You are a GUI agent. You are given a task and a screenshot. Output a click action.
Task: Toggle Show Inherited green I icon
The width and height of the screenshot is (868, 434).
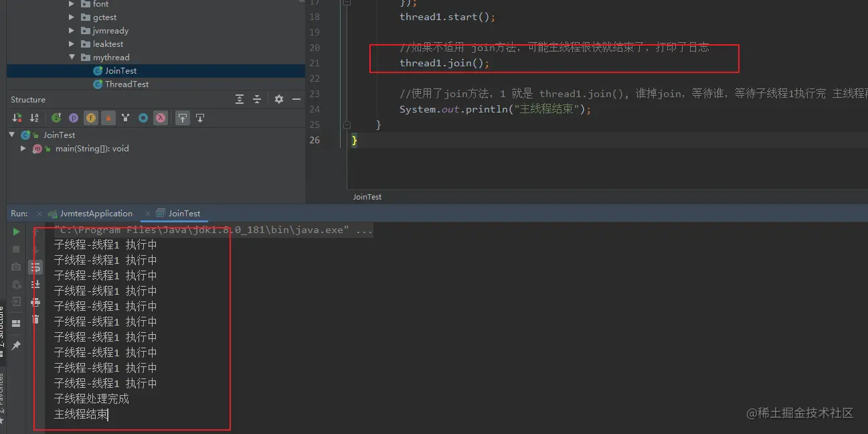point(56,118)
